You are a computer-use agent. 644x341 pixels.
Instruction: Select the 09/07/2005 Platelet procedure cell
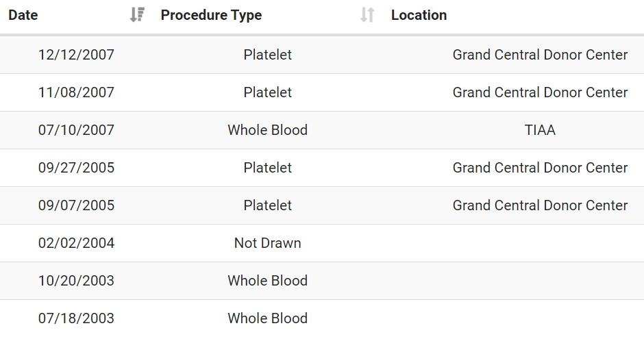tap(267, 205)
